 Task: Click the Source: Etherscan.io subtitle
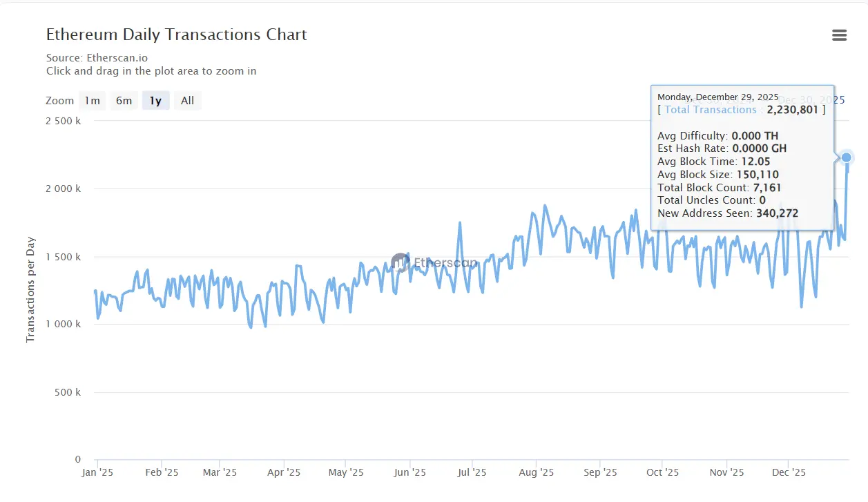pos(97,57)
